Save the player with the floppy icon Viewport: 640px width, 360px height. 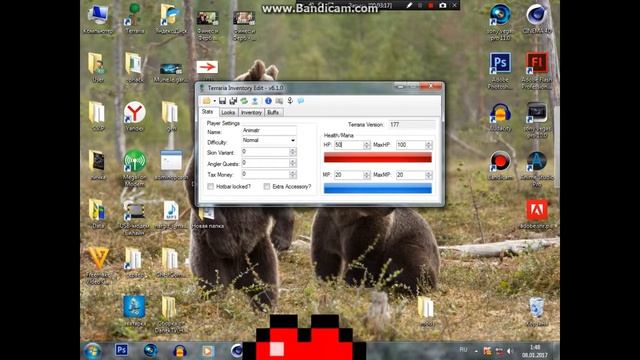coord(222,101)
